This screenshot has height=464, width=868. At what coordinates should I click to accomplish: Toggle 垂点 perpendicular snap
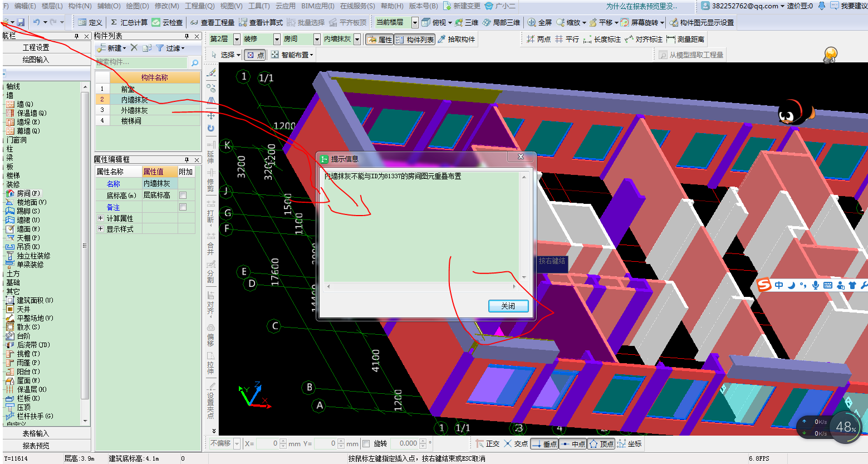point(544,444)
